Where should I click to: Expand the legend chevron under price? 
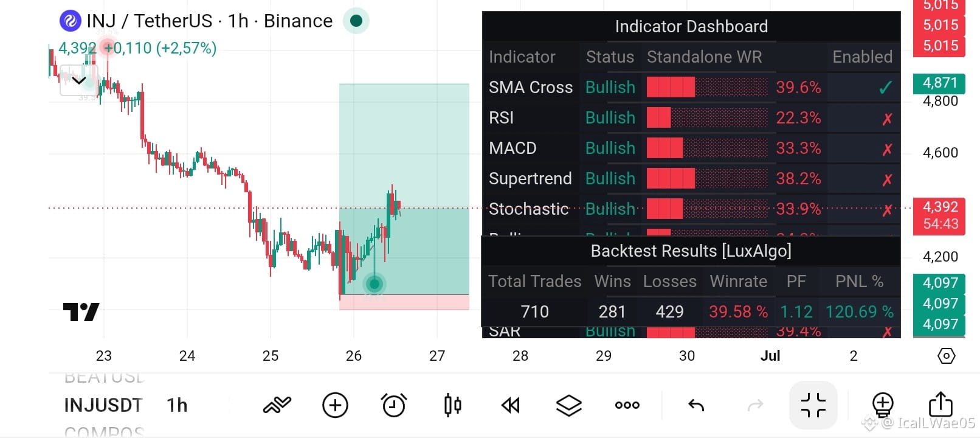pos(79,80)
